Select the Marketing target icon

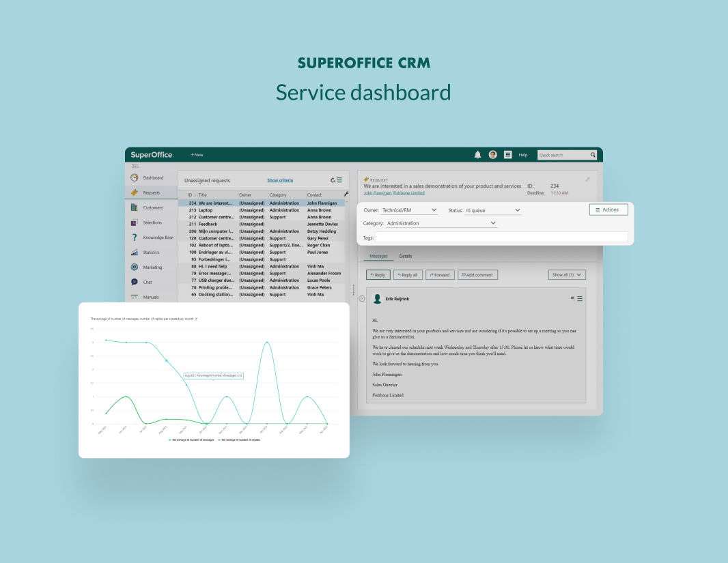(134, 267)
